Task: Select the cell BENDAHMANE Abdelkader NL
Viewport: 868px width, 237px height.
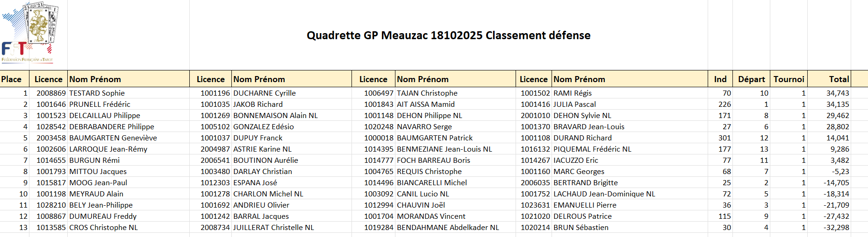Action: pyautogui.click(x=448, y=228)
